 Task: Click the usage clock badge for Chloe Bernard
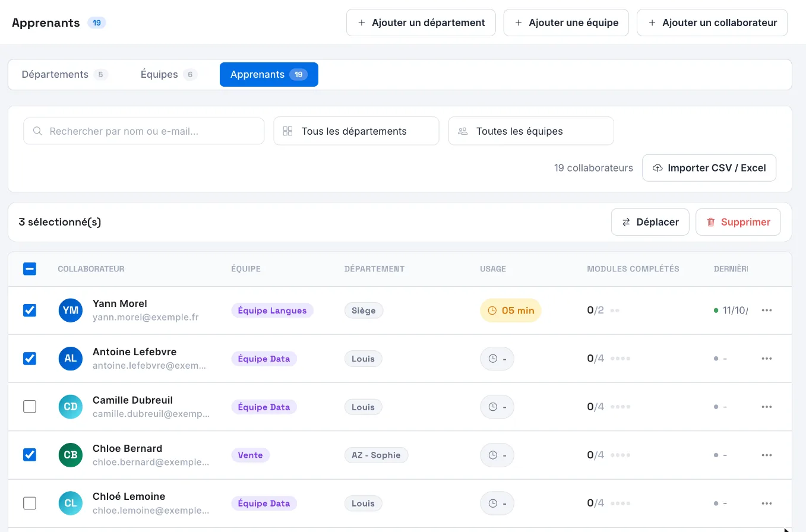click(x=497, y=455)
